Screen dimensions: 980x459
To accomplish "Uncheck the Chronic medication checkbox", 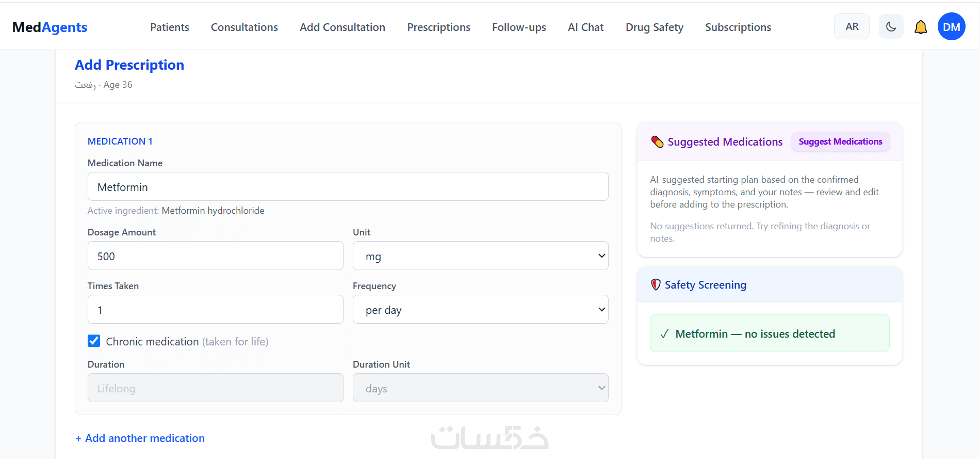I will (94, 341).
